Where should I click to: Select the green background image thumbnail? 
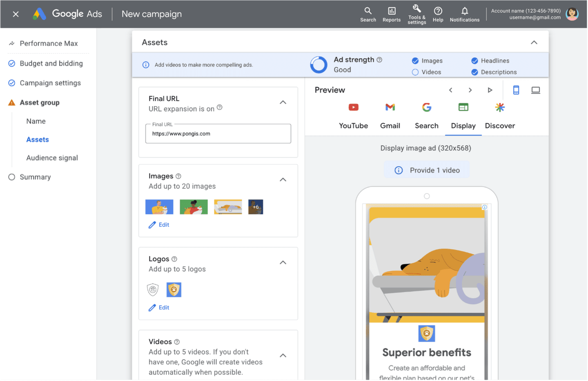tap(194, 207)
